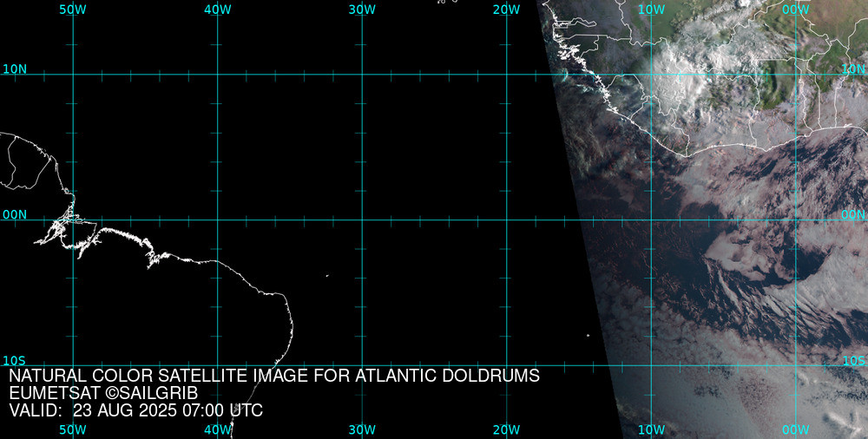Click the '30W' longitude label along the bottom edge

point(363,430)
